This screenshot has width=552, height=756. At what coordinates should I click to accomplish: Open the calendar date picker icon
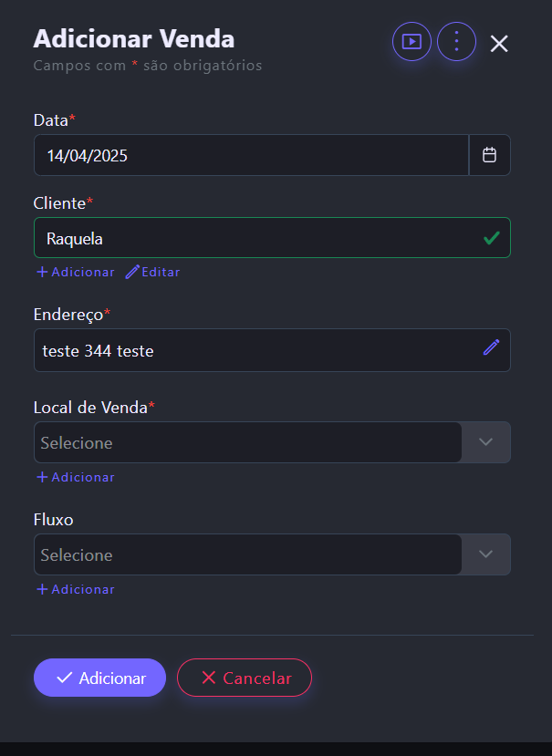(489, 155)
